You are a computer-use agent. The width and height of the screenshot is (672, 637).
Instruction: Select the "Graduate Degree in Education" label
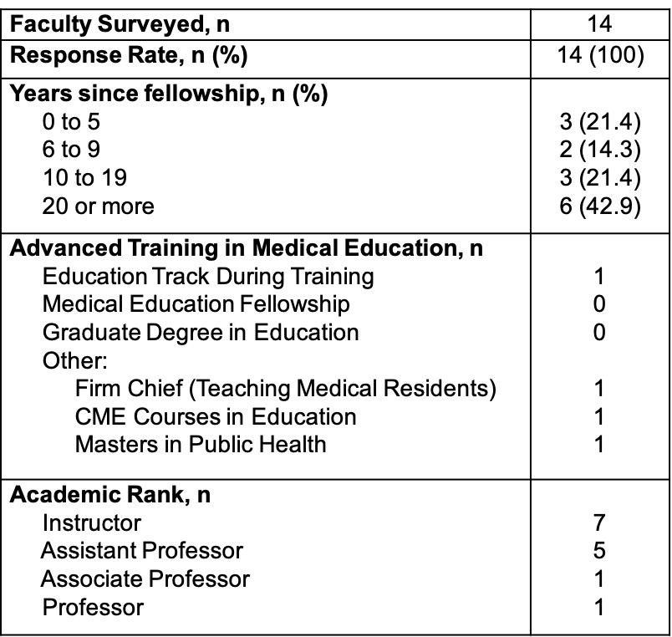click(x=200, y=332)
